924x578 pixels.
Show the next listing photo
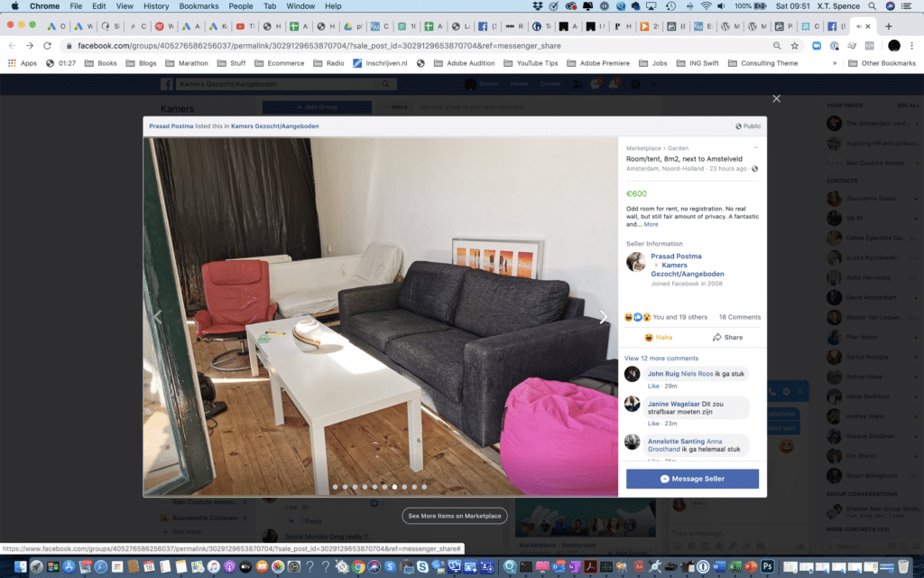603,317
